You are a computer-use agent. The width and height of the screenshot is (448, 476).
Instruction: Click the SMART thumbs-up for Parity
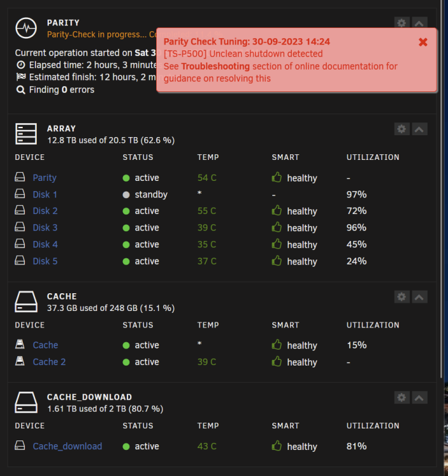pyautogui.click(x=277, y=177)
